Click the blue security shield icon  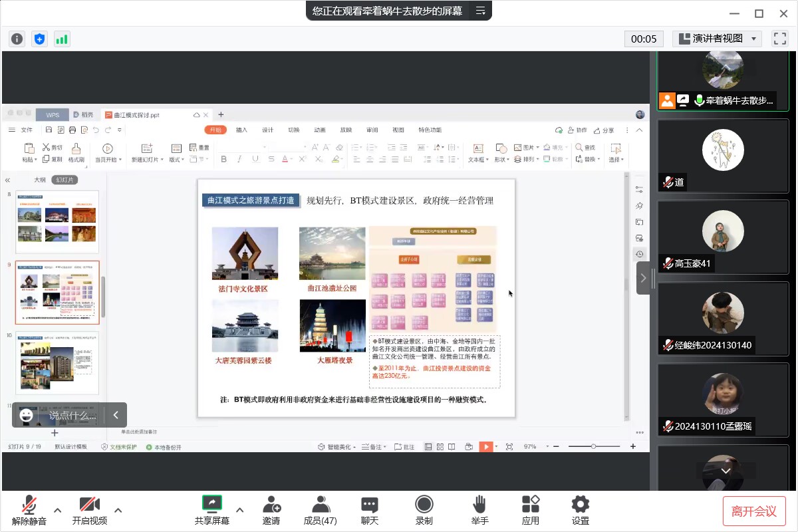(x=39, y=39)
